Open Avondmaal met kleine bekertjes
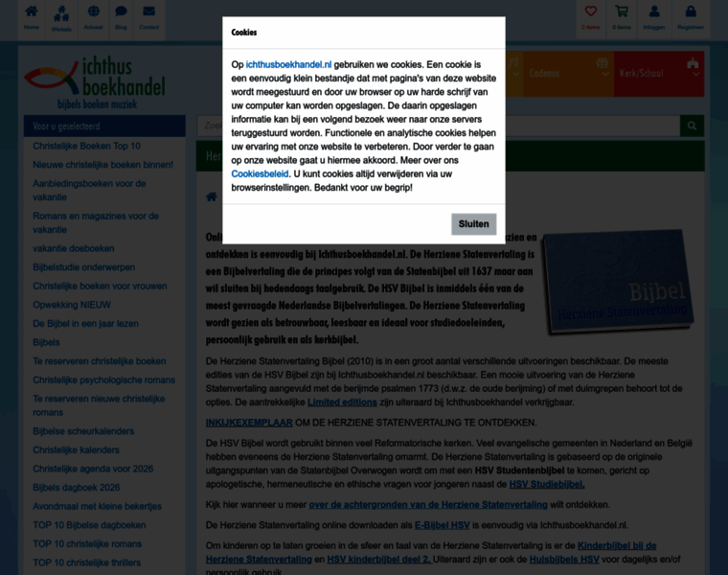This screenshot has width=728, height=575. coord(98,506)
